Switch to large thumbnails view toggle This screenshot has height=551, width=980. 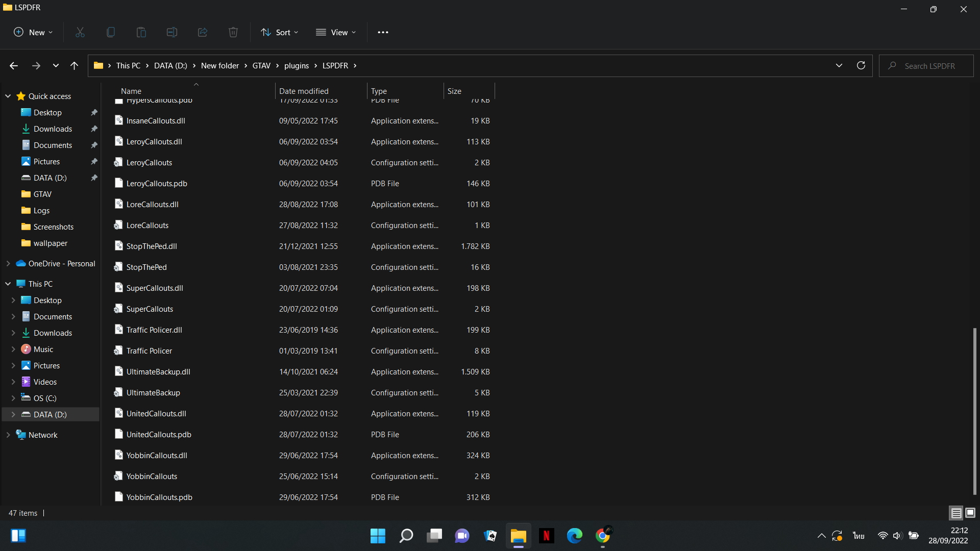pyautogui.click(x=970, y=513)
